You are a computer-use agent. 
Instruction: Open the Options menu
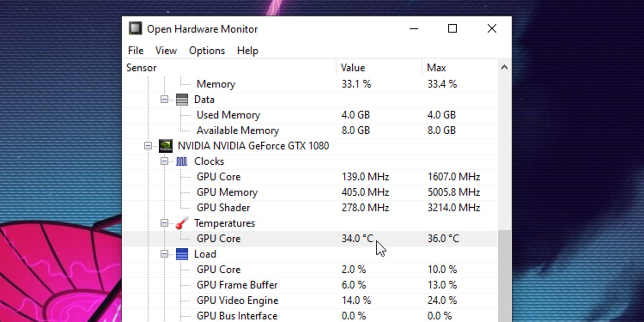coord(207,51)
